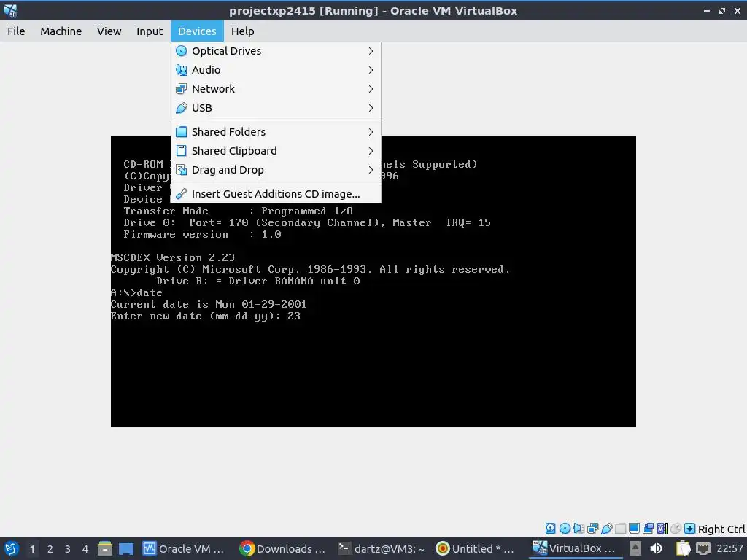Click the Audio speaker menu icon

(182, 70)
